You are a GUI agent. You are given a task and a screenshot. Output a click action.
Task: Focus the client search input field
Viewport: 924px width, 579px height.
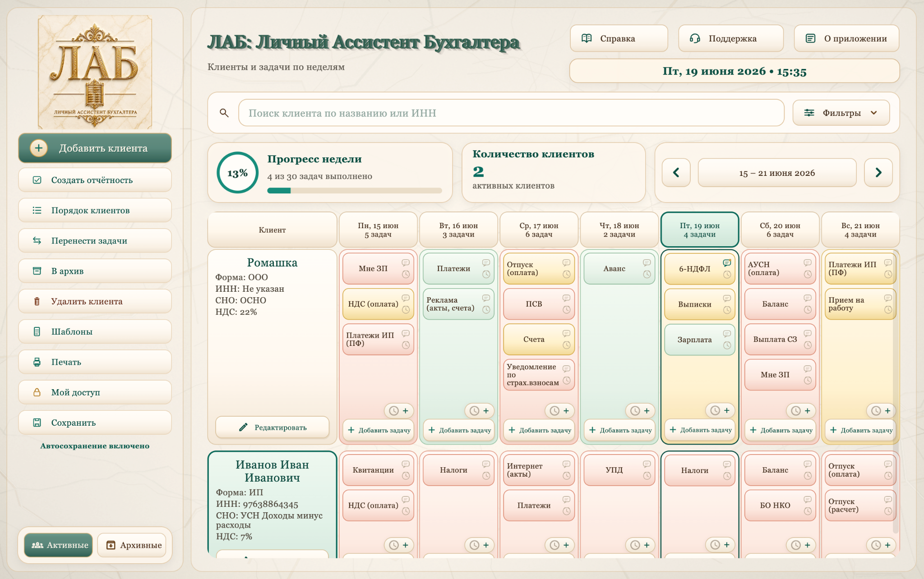point(511,113)
